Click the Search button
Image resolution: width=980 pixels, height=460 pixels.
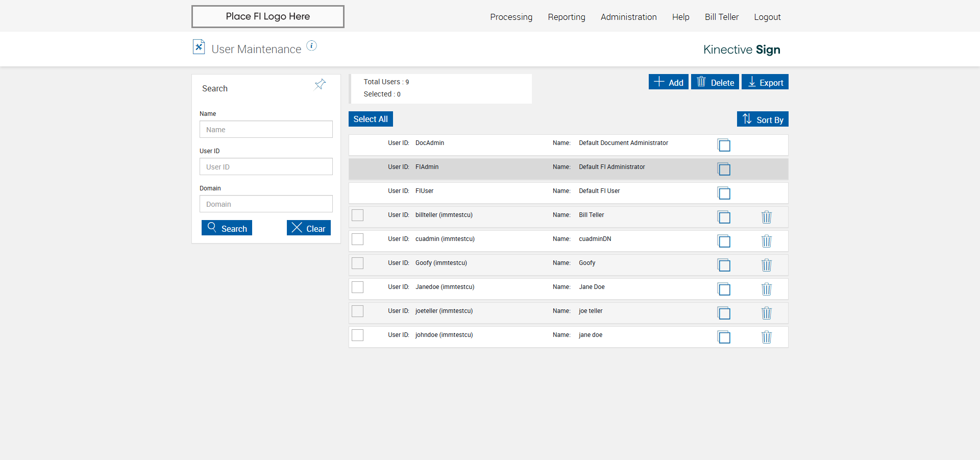pos(227,228)
